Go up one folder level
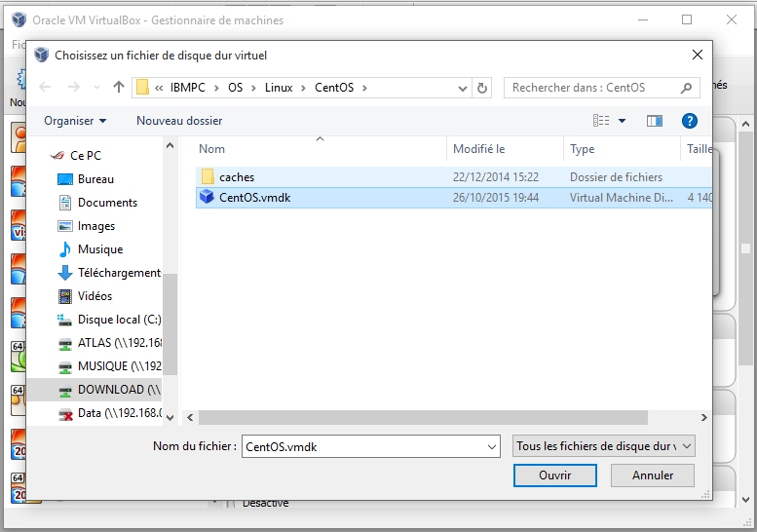The image size is (757, 532). pyautogui.click(x=118, y=87)
